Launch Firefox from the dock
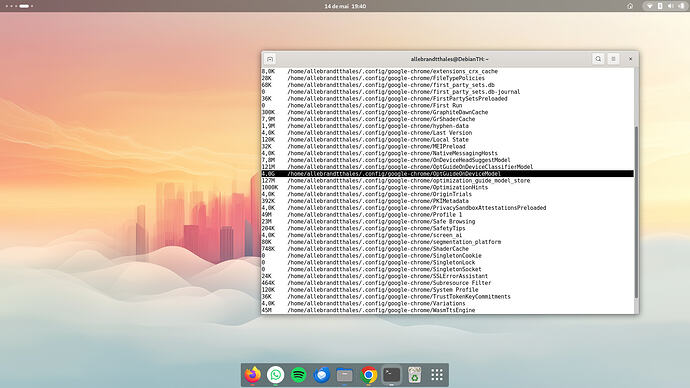 [x=253, y=375]
